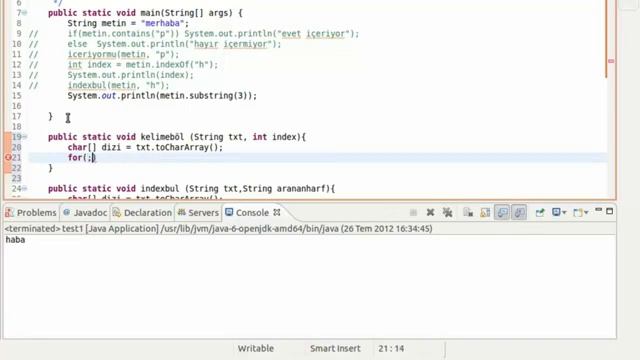This screenshot has height=360, width=640.
Task: Collapse indexbul method fold at line 24
Action: click(x=25, y=189)
